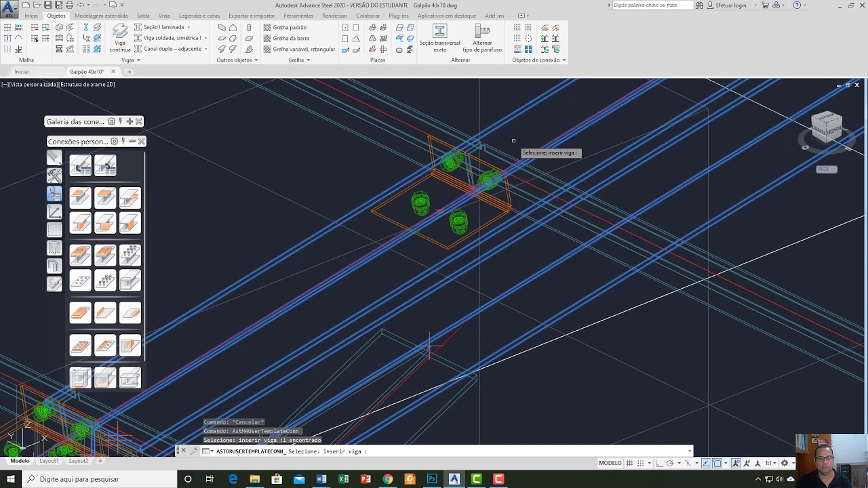The width and height of the screenshot is (868, 488).
Task: Open Windows Start menu
Action: click(x=10, y=479)
